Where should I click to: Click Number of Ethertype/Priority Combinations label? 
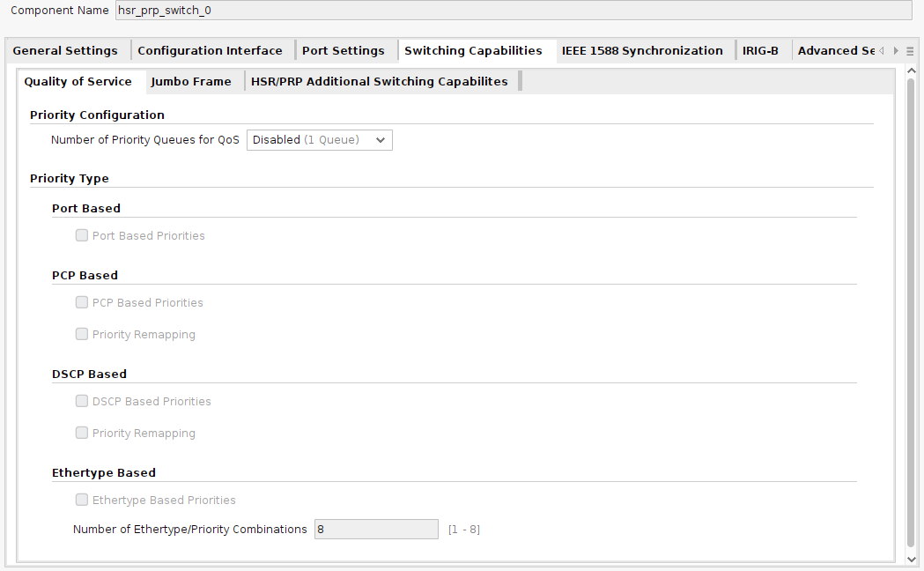(x=189, y=530)
